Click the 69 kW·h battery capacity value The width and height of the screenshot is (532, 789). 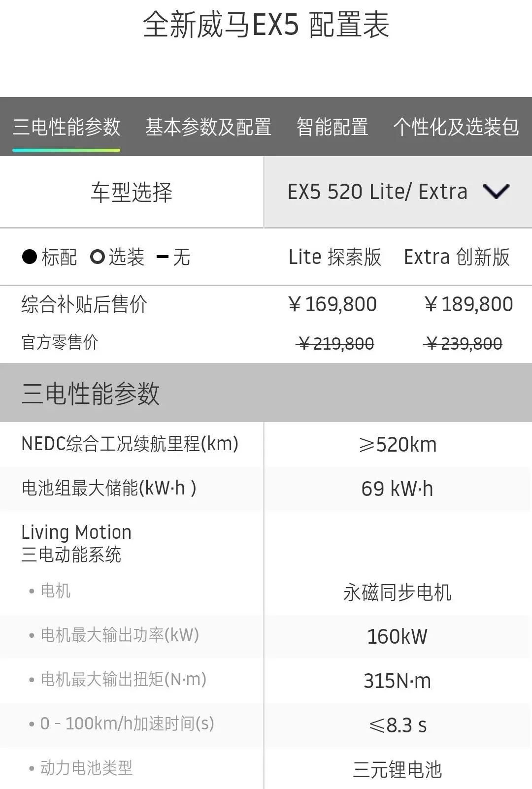pyautogui.click(x=397, y=489)
